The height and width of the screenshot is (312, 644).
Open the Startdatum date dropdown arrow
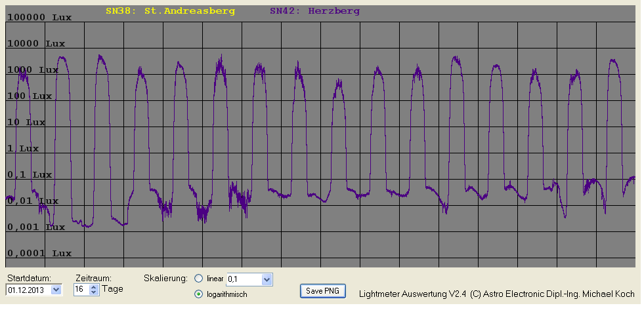[x=56, y=290]
